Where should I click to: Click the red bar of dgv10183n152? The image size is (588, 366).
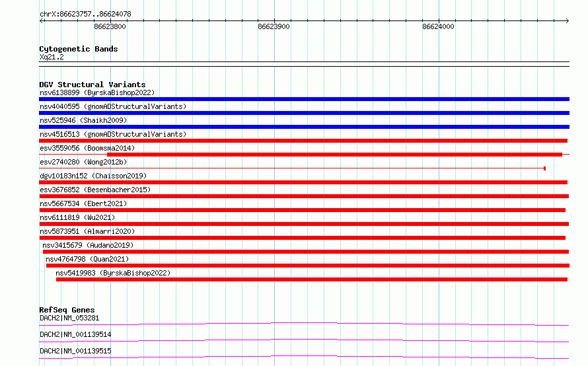pos(303,182)
